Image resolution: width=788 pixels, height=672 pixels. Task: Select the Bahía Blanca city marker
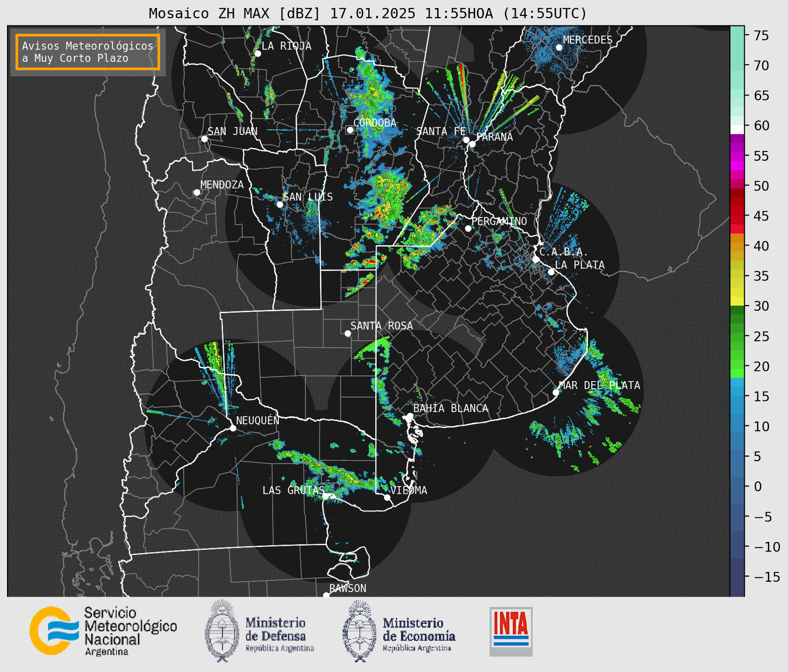[410, 415]
